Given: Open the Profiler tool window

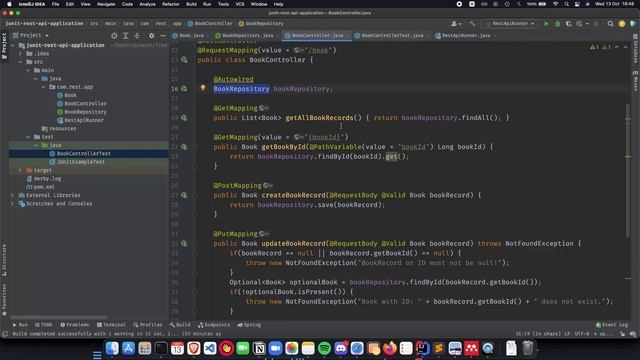Looking at the screenshot, I should pos(148,325).
